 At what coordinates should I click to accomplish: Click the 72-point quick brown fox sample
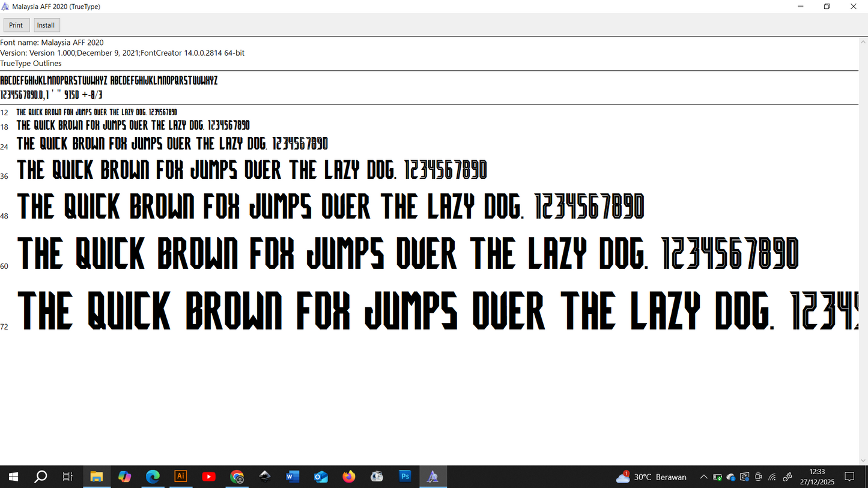pos(438,310)
